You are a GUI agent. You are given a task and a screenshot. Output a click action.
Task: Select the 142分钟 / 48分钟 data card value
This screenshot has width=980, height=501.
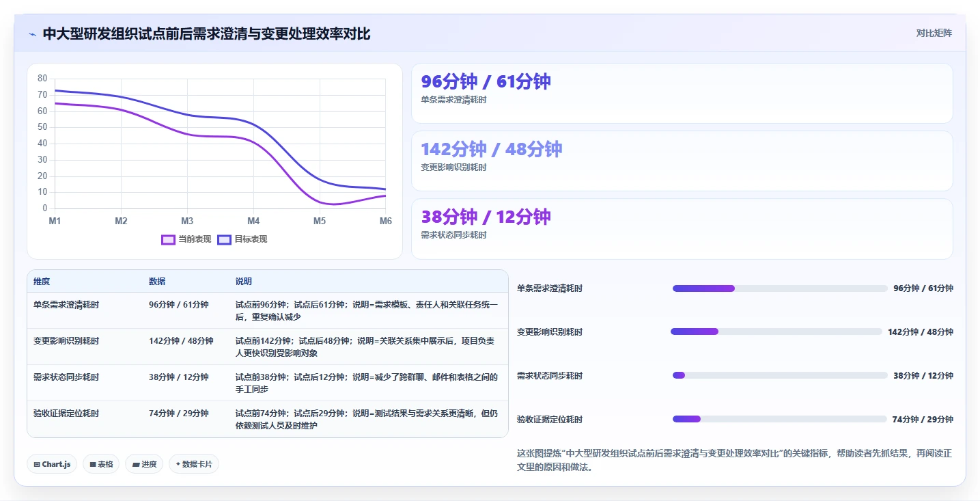(491, 149)
